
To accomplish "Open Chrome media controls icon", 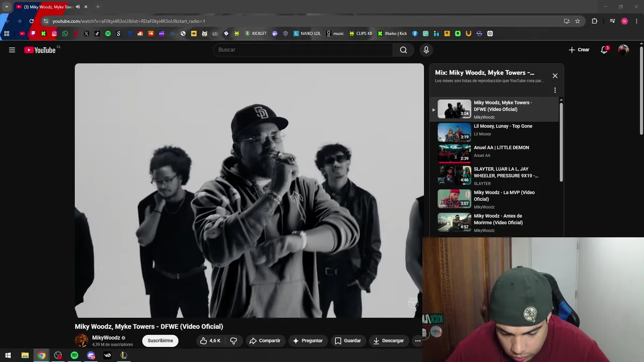I will tap(612, 21).
